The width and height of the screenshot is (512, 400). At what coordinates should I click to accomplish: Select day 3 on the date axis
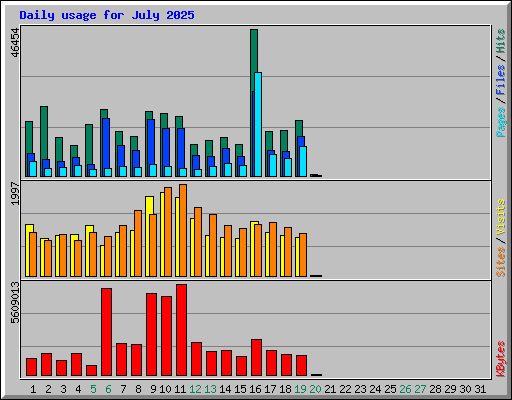(63, 389)
